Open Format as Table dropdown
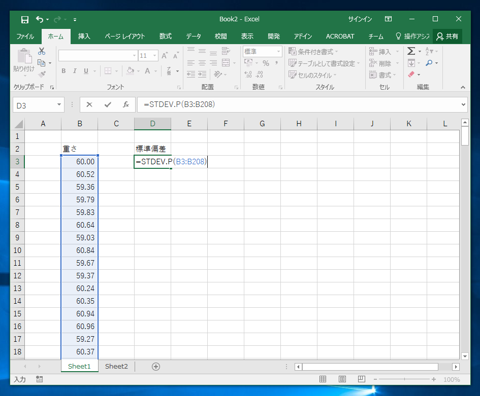This screenshot has height=396, width=480. (x=324, y=63)
